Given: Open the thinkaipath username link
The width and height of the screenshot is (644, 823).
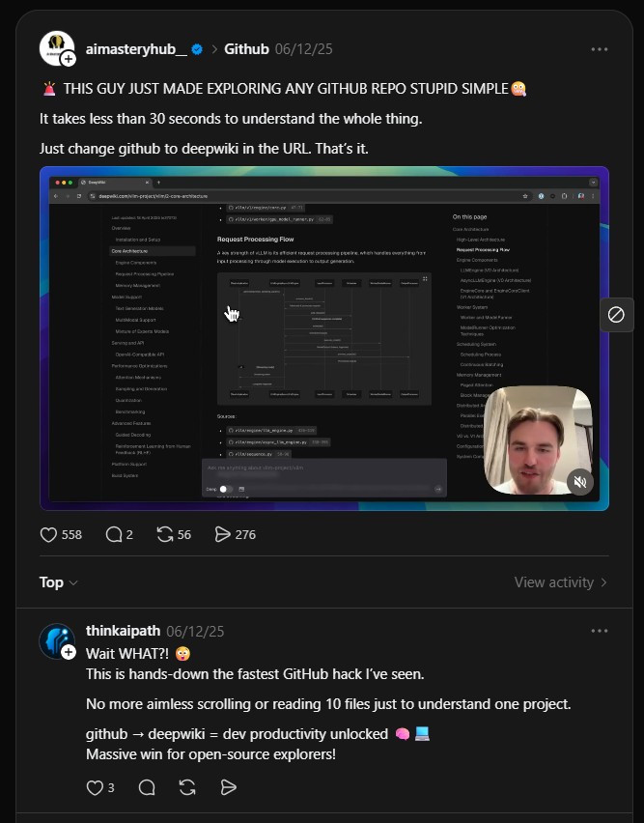Looking at the screenshot, I should pyautogui.click(x=123, y=631).
